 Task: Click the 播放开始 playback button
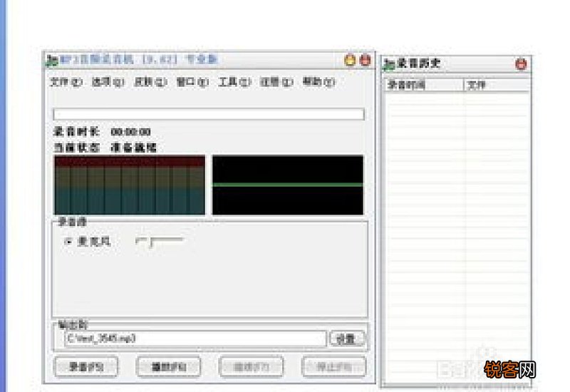coord(168,366)
